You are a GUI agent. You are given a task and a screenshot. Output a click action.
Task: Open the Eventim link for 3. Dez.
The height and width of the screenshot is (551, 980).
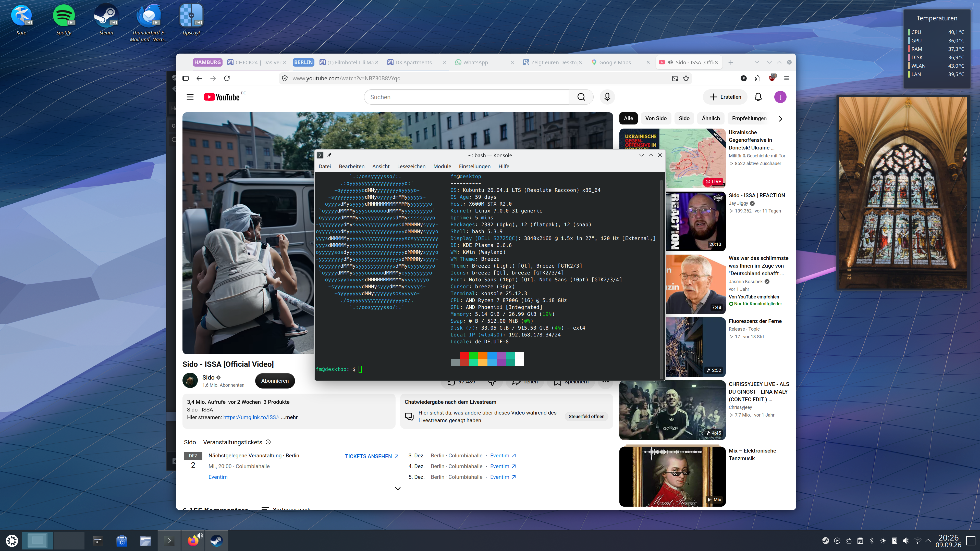pos(503,456)
